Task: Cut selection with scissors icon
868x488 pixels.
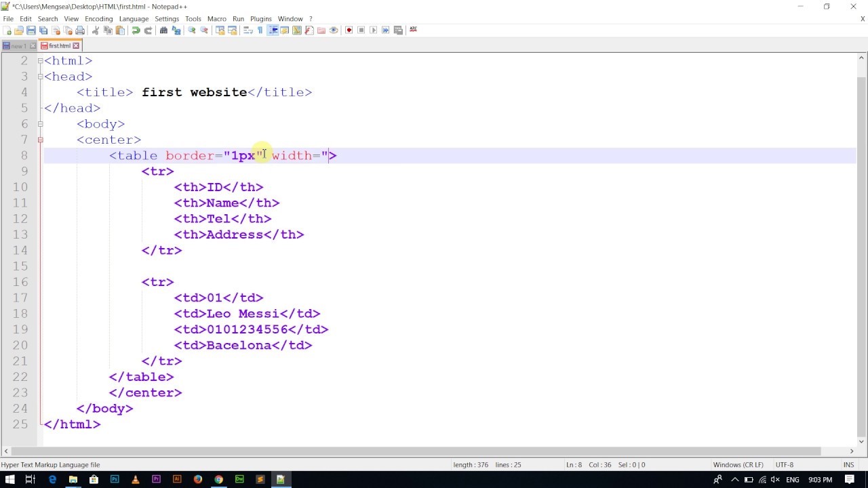Action: click(x=95, y=30)
